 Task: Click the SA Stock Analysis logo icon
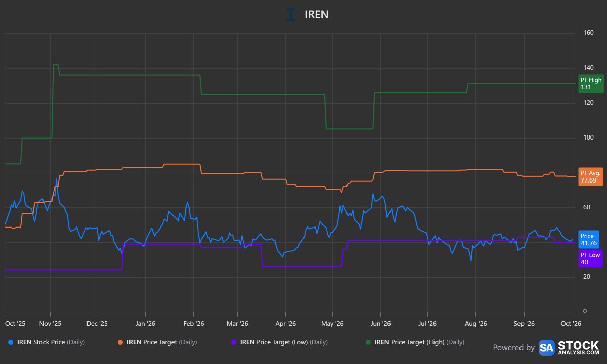[x=547, y=347]
